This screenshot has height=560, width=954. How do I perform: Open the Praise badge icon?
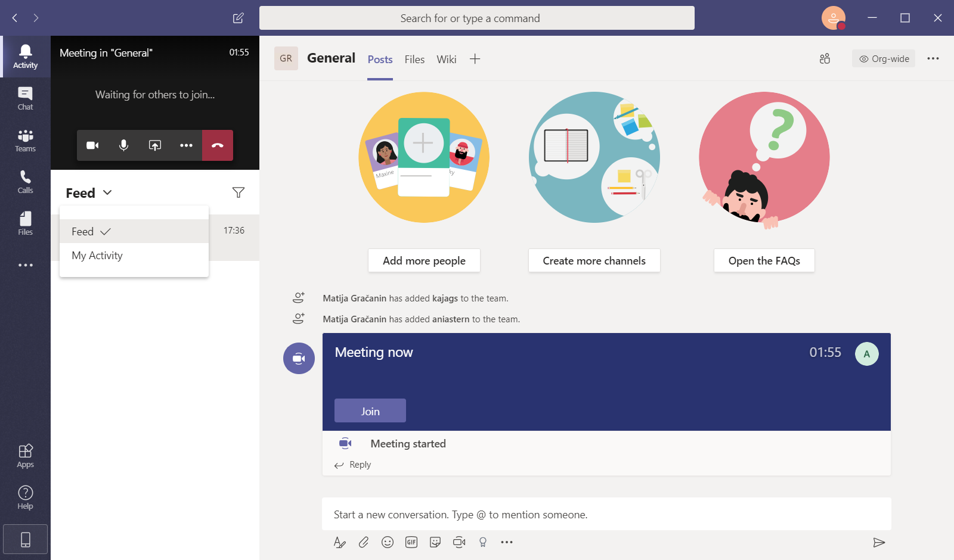pyautogui.click(x=483, y=542)
